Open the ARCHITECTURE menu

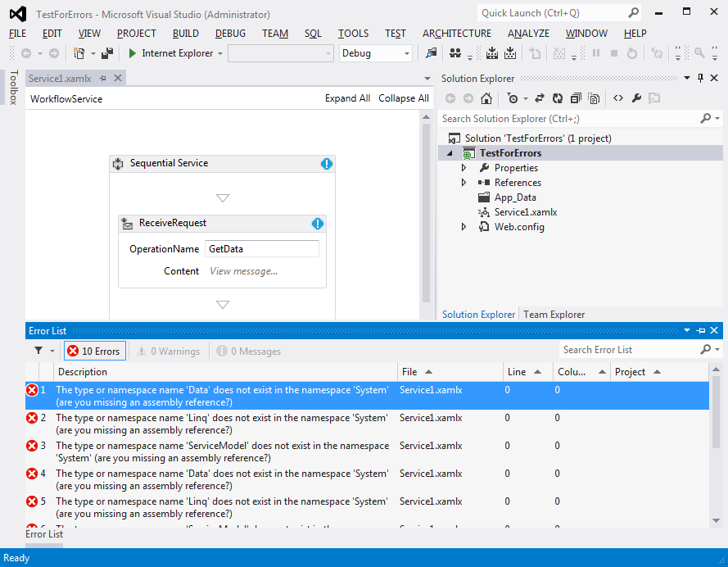click(457, 34)
